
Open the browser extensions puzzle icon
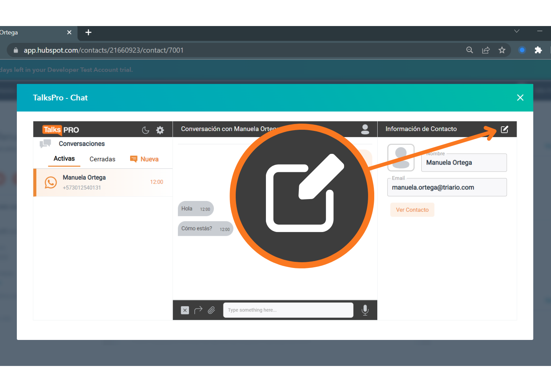click(538, 50)
